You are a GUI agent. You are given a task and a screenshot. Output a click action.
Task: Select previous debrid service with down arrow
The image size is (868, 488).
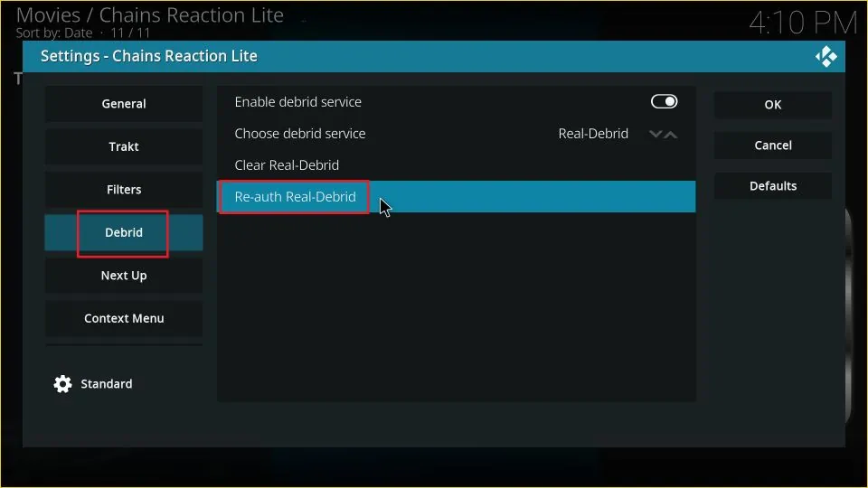pos(656,134)
